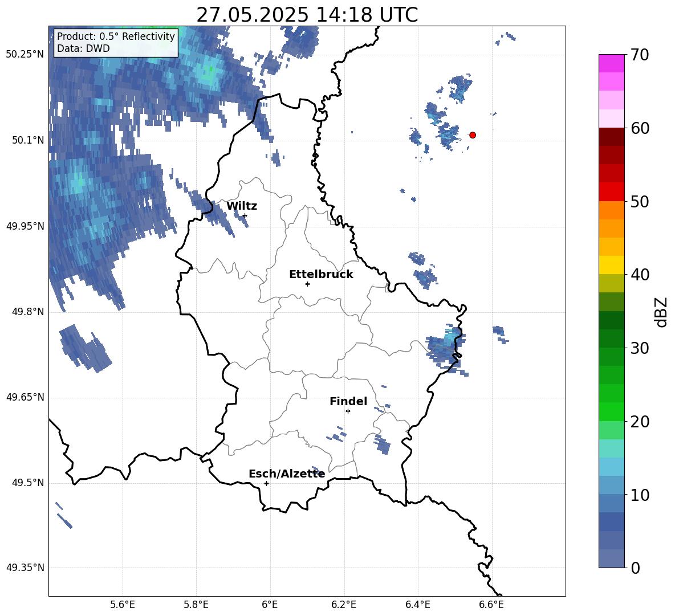Click the 49.65°N latitude label

tap(25, 397)
